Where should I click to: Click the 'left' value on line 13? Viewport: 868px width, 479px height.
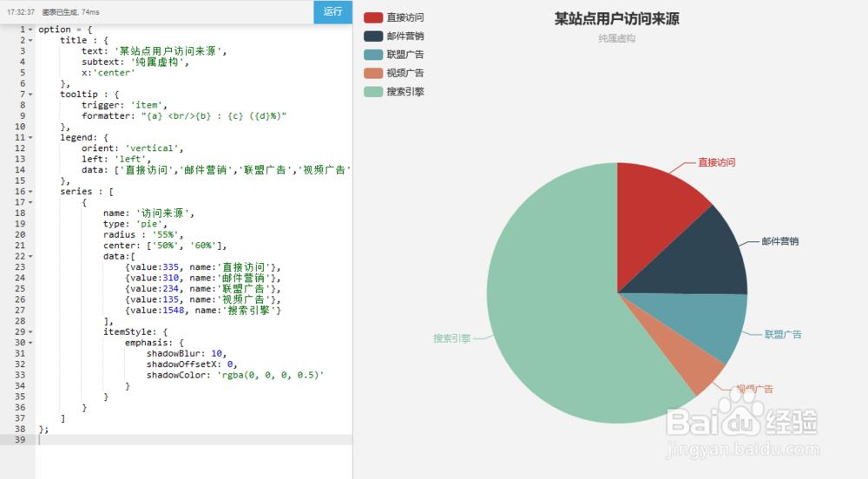[130, 160]
